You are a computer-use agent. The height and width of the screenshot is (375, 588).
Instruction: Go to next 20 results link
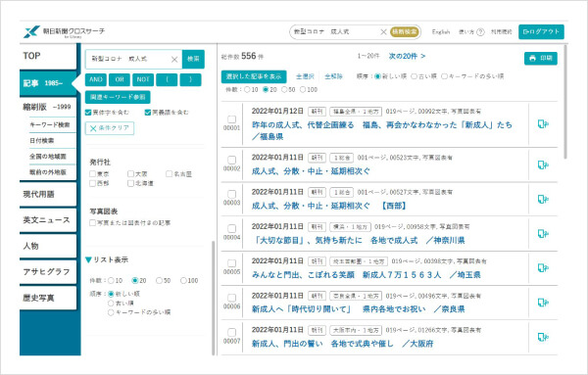tap(407, 56)
